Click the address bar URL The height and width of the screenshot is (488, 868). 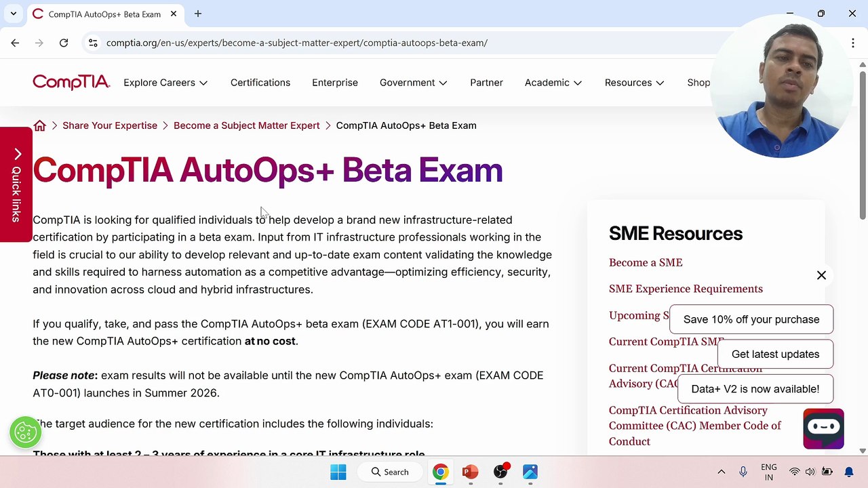coord(297,43)
